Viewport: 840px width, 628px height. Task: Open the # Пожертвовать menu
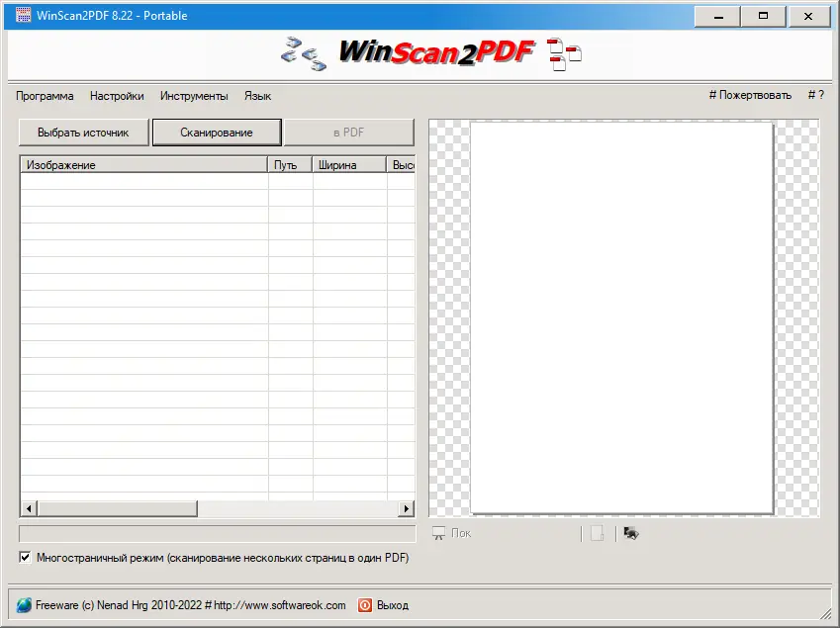tap(750, 95)
